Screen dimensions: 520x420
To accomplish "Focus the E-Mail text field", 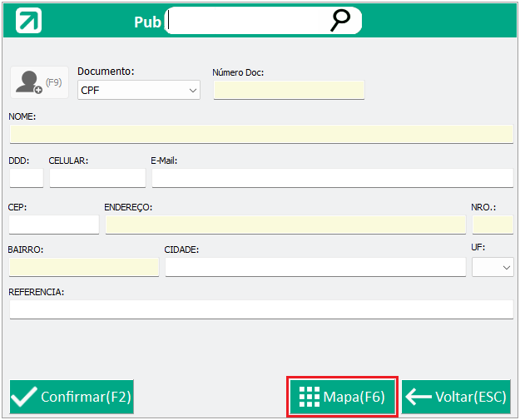I will tap(333, 178).
